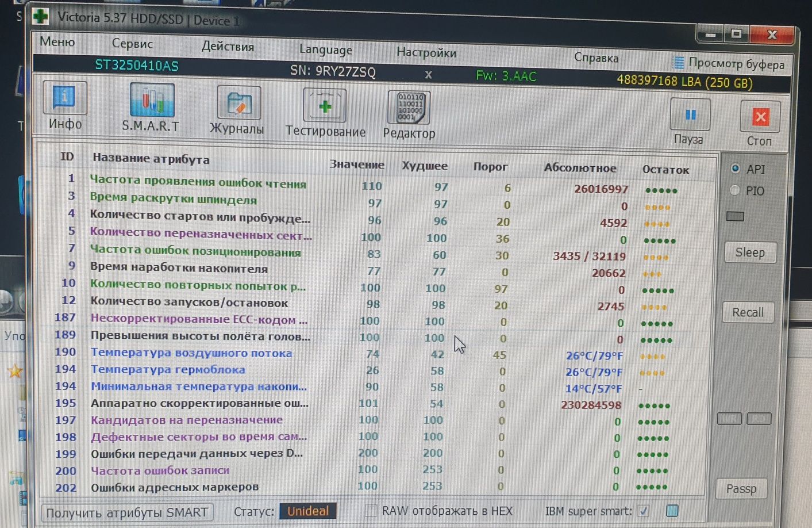Open the Меню menu
812x528 pixels.
[57, 42]
